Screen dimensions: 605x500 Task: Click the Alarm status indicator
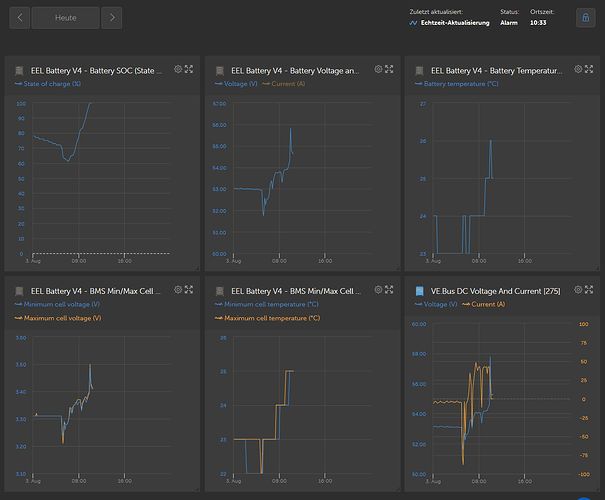point(509,23)
